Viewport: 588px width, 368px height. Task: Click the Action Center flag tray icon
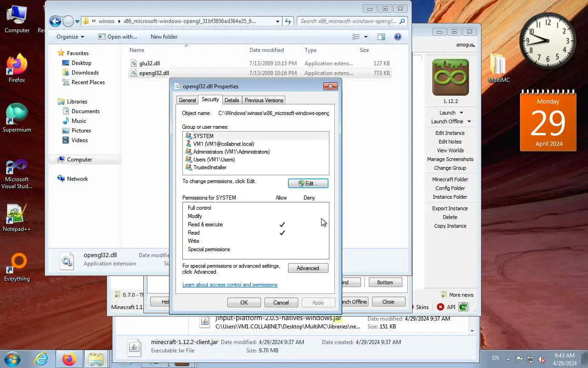click(520, 359)
